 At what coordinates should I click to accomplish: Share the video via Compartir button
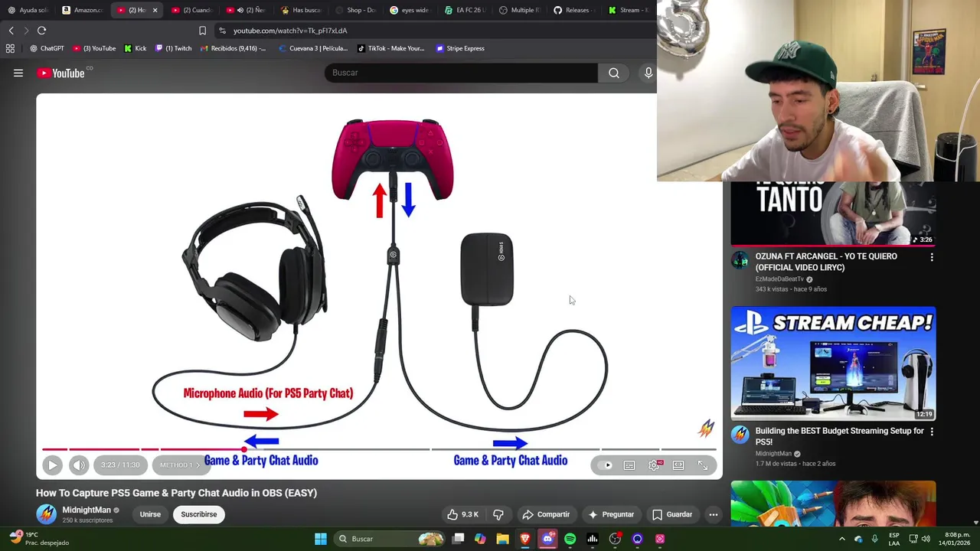click(546, 514)
